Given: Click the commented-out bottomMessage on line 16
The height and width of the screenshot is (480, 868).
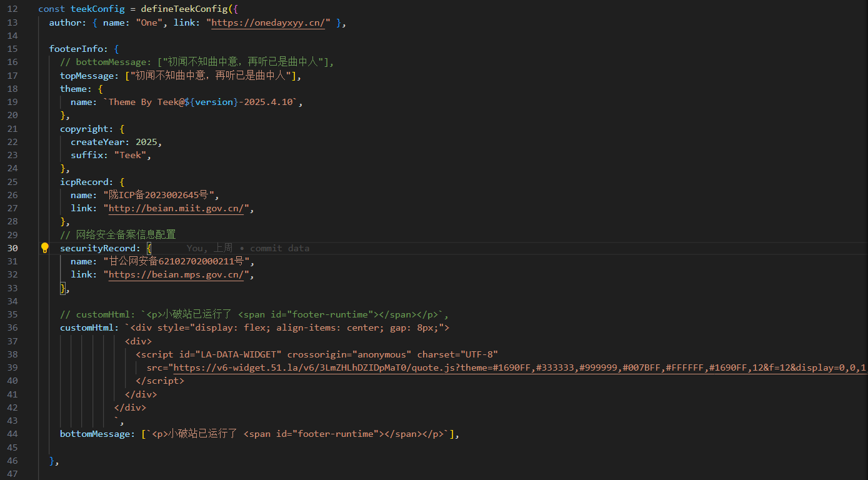Looking at the screenshot, I should [197, 62].
